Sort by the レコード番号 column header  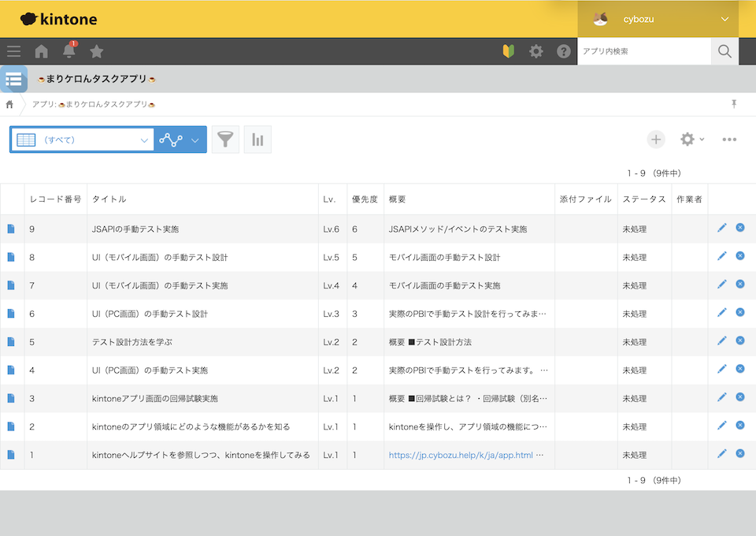coord(55,199)
